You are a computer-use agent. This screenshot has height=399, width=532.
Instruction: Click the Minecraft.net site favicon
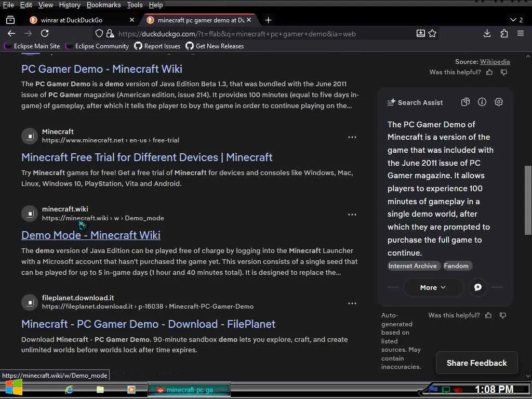pos(30,136)
